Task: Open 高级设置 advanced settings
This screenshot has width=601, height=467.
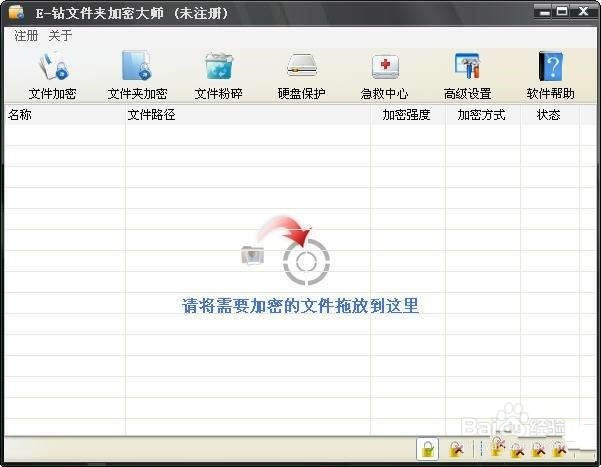Action: (467, 76)
